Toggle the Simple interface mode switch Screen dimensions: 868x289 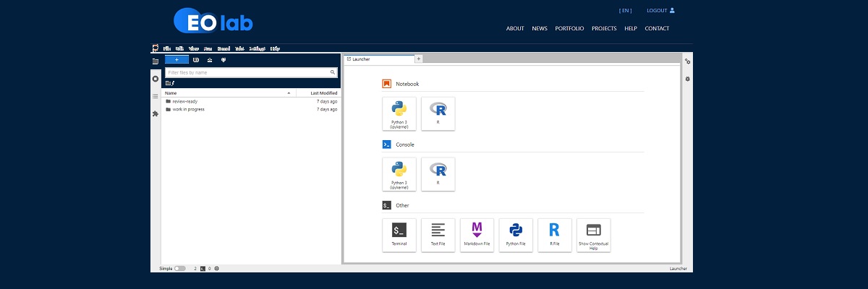point(179,268)
